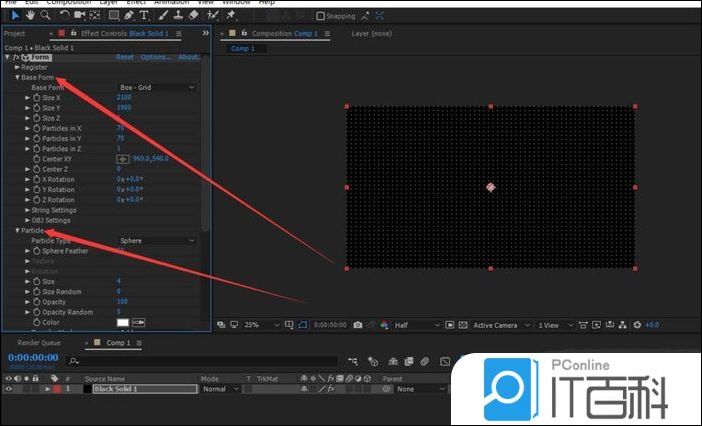Select the Pen tool
Viewport: 702px width, 426px height.
click(129, 16)
